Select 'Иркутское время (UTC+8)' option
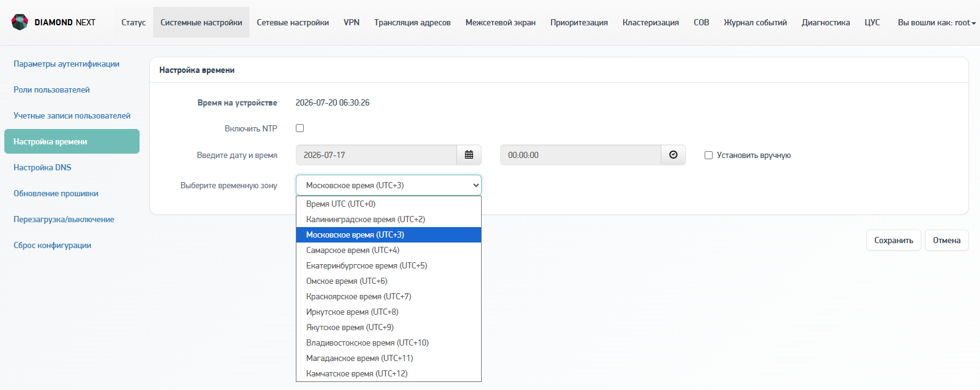Screen dimensions: 980x390 [388, 312]
